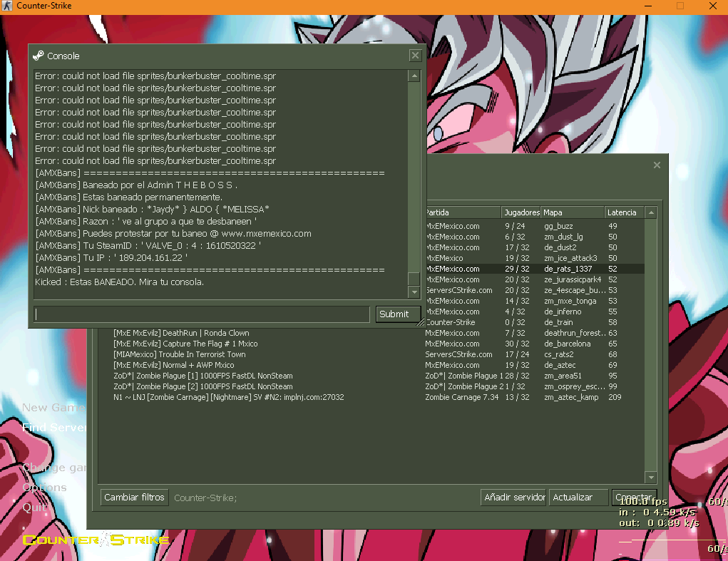
Task: Open Cambiar filtros in the server browser
Action: coord(134,498)
